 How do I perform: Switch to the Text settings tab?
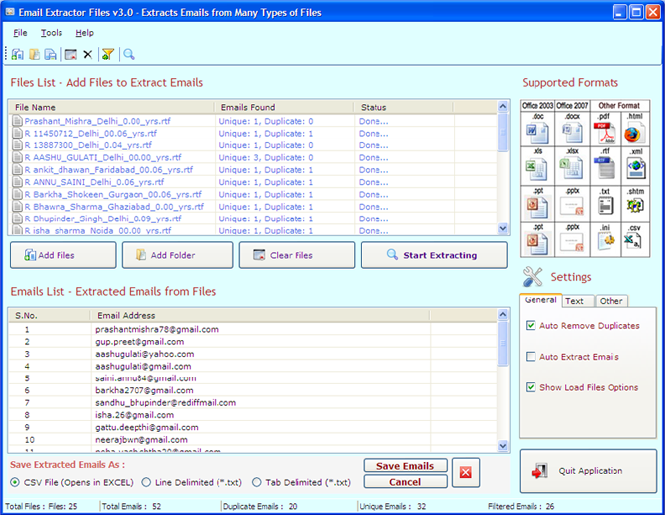pos(574,301)
